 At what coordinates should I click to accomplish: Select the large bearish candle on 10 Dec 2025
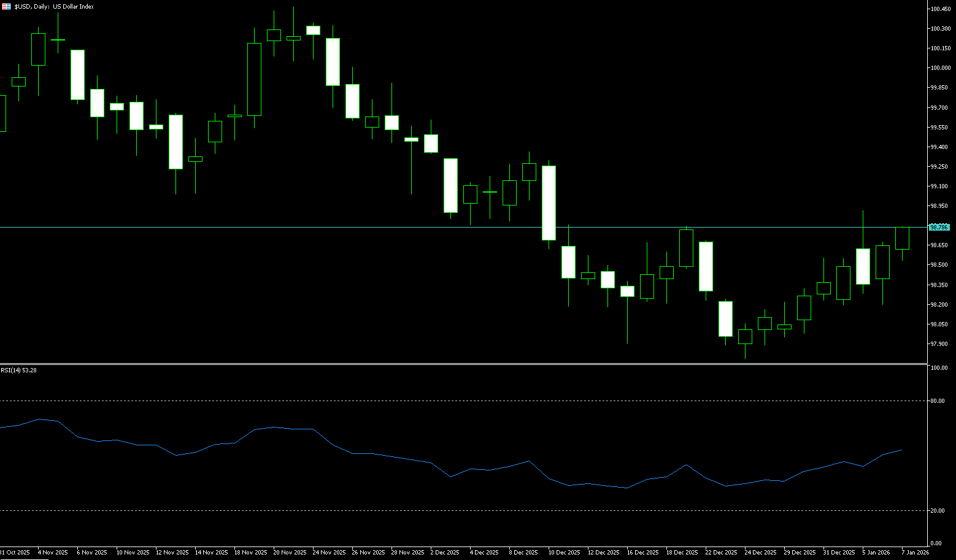[549, 202]
